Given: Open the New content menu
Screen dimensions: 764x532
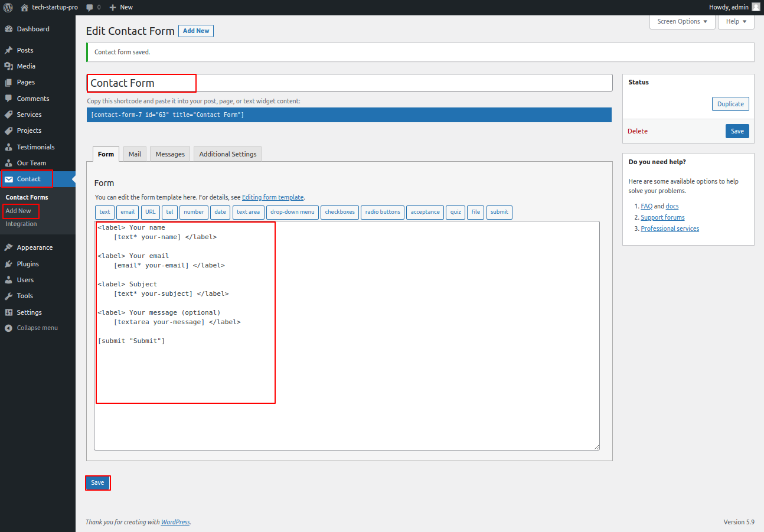Looking at the screenshot, I should tap(121, 7).
